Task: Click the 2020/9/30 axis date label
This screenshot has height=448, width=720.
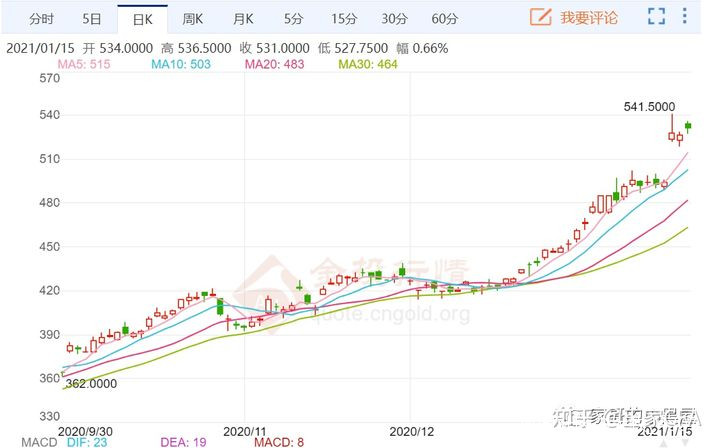Action: [85, 431]
